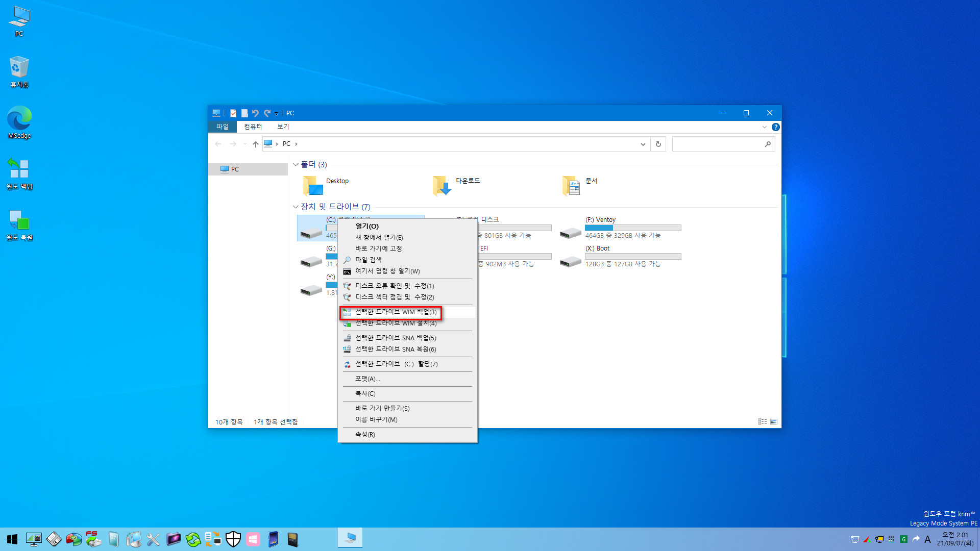Open the 컴퓨터 ribbon tab
The height and width of the screenshot is (551, 980).
click(253, 127)
